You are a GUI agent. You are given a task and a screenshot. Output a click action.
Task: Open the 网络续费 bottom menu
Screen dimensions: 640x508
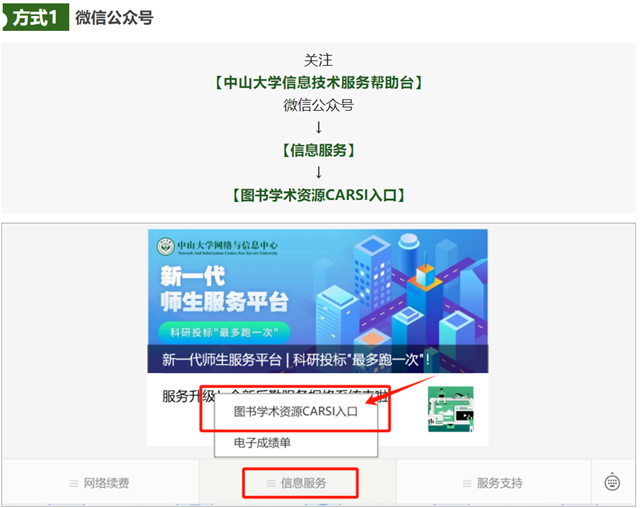click(x=100, y=484)
